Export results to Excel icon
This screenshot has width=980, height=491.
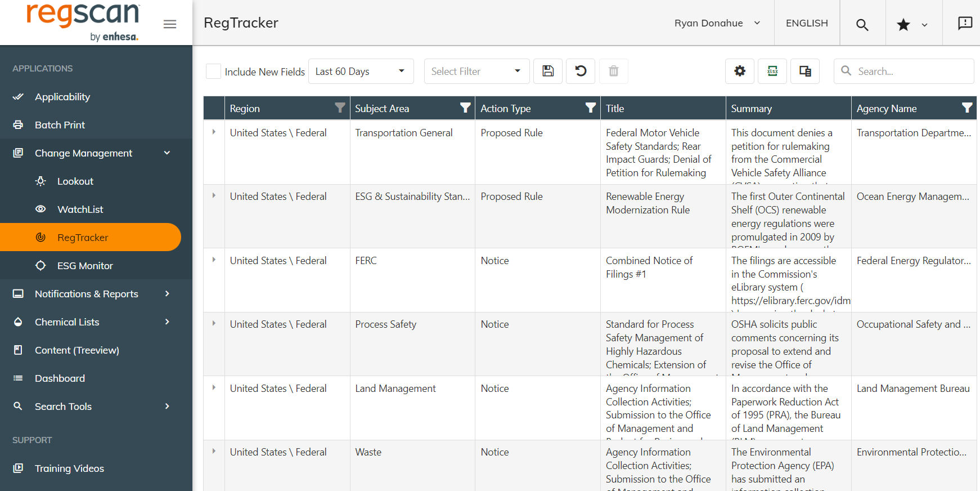(772, 71)
